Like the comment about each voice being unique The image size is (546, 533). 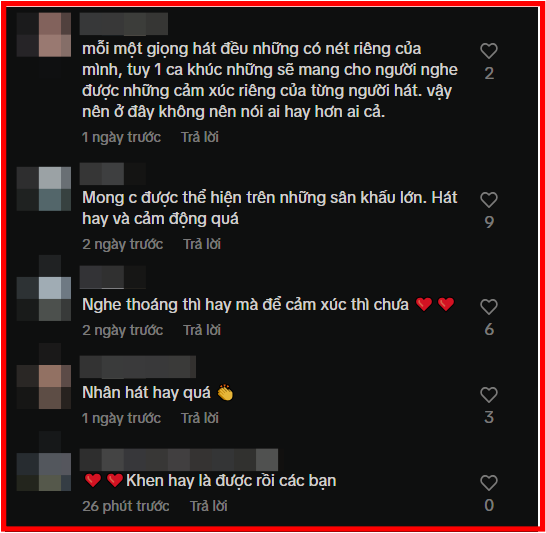[489, 51]
